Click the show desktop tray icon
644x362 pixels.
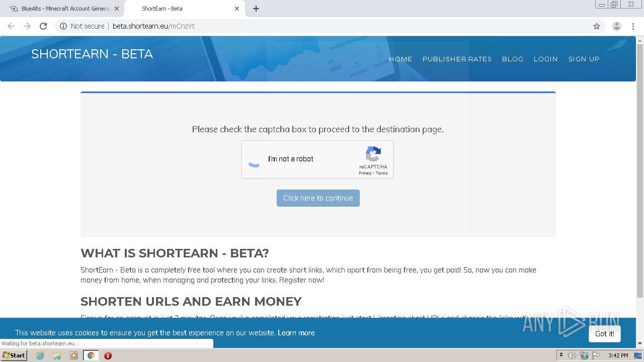(x=638, y=355)
